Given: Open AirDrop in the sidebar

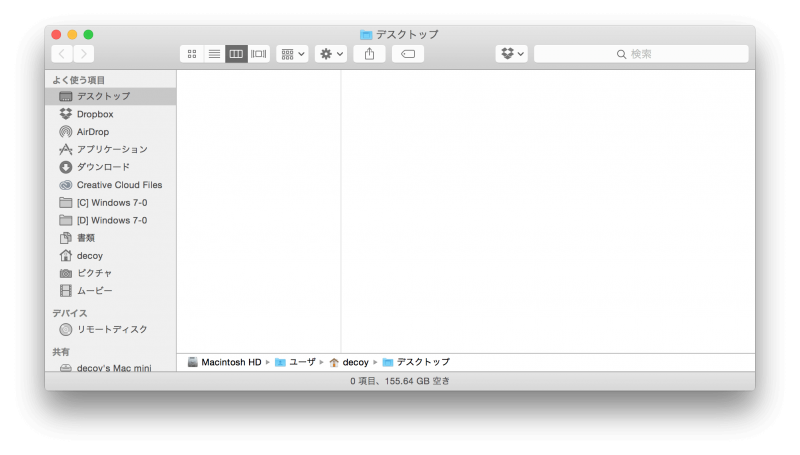Looking at the screenshot, I should 110,132.
